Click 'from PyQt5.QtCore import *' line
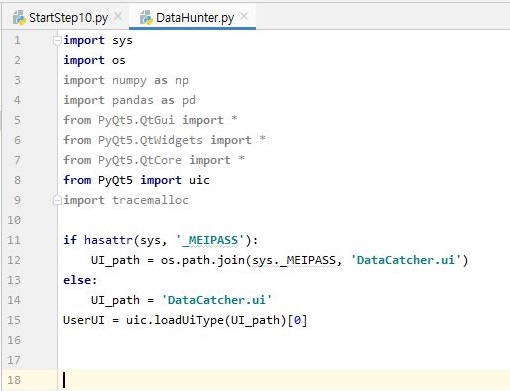Viewport: 510px width, 391px height. pyautogui.click(x=154, y=160)
